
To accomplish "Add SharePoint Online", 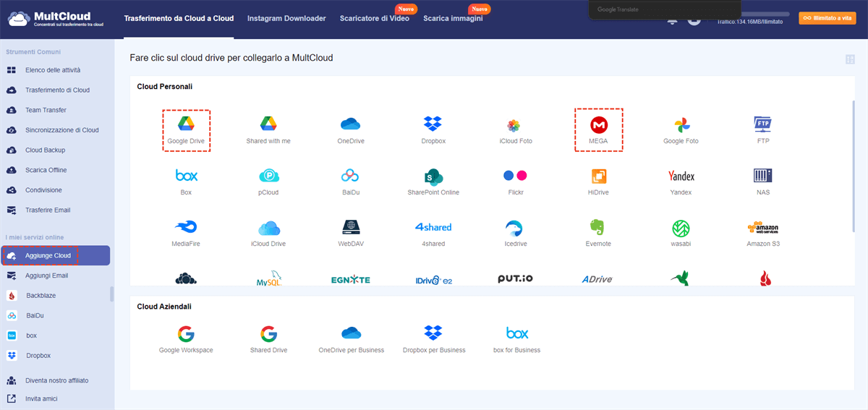I will click(433, 176).
